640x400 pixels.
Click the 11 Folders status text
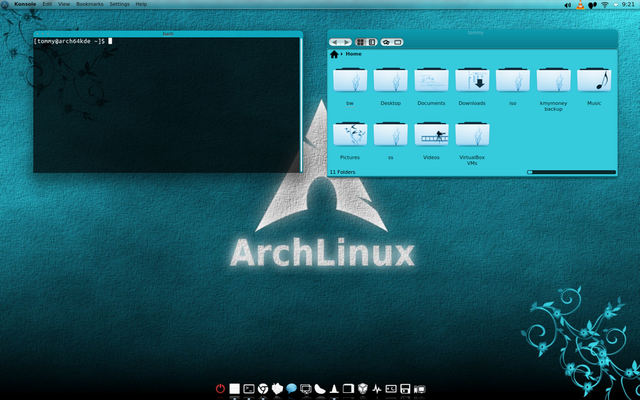click(x=342, y=172)
